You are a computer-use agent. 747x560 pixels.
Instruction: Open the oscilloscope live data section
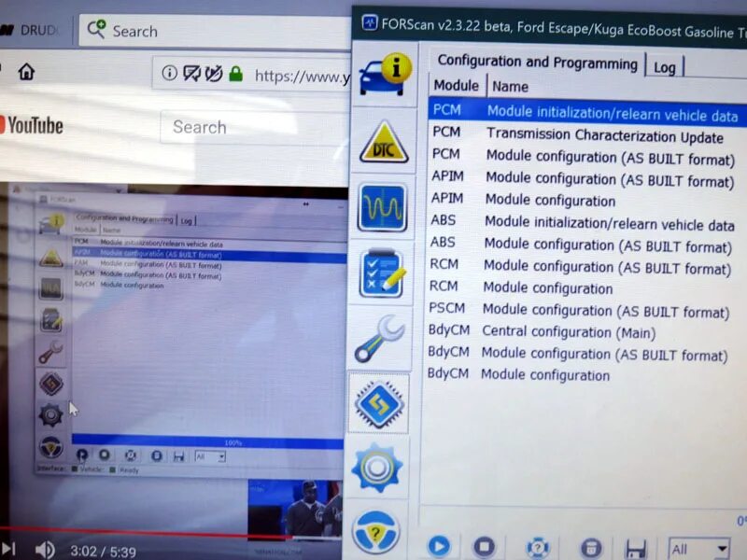click(x=382, y=207)
